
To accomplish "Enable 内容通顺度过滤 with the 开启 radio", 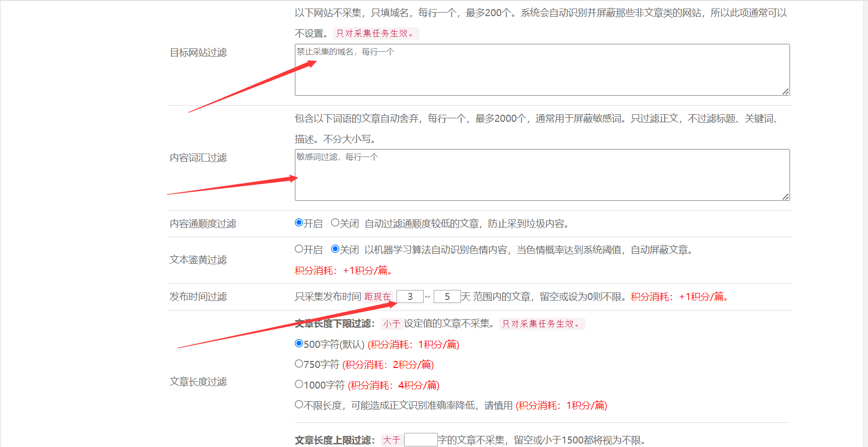I will click(299, 222).
